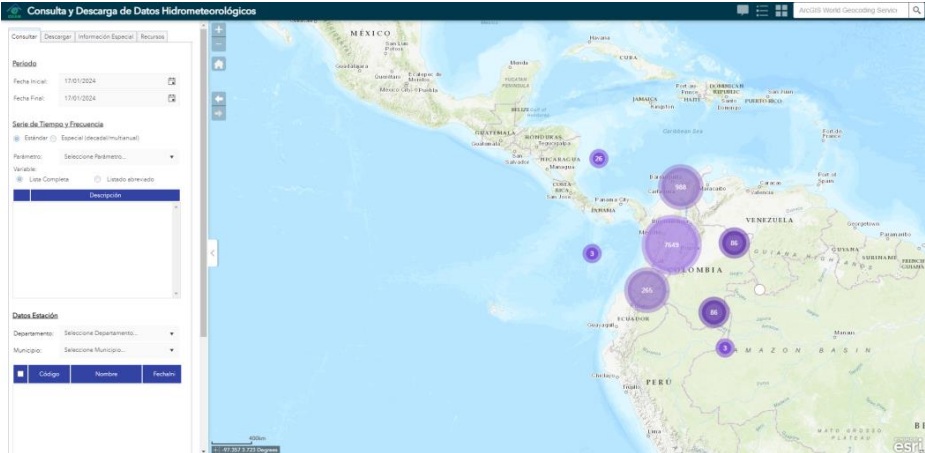Click the cluster marker labeled 265
This screenshot has height=453, width=925.
(647, 290)
